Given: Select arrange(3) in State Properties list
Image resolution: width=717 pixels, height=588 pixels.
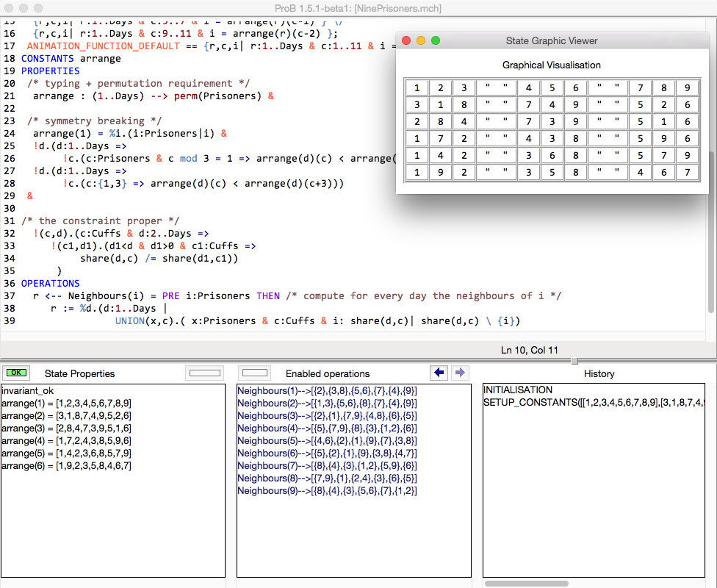Looking at the screenshot, I should point(65,429).
